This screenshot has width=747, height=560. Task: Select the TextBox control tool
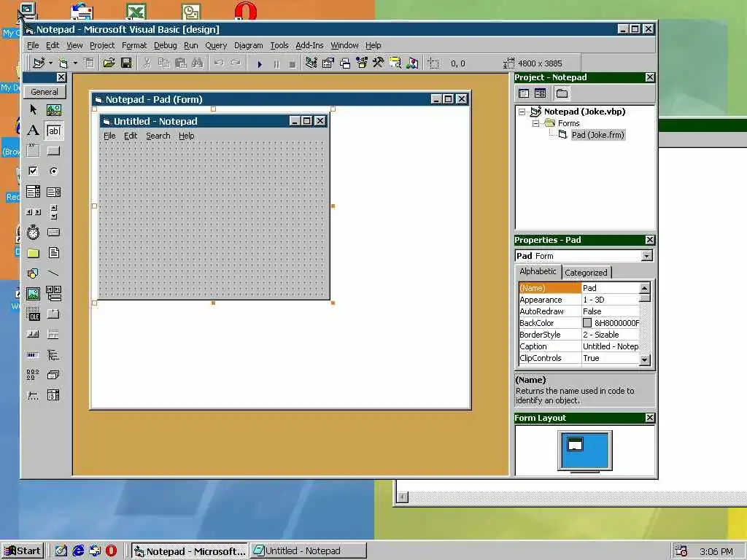54,131
